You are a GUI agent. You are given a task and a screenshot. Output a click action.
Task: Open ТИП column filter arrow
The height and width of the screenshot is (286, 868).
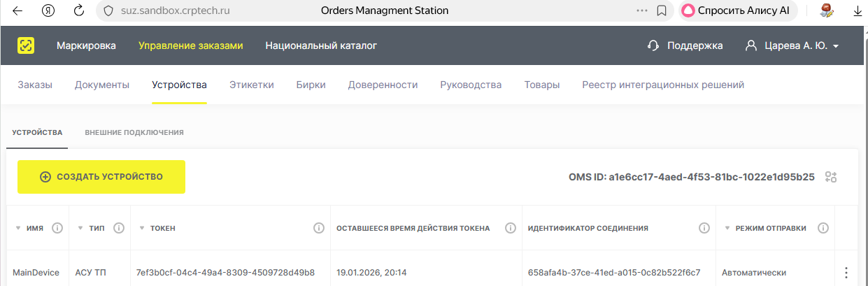(x=80, y=229)
